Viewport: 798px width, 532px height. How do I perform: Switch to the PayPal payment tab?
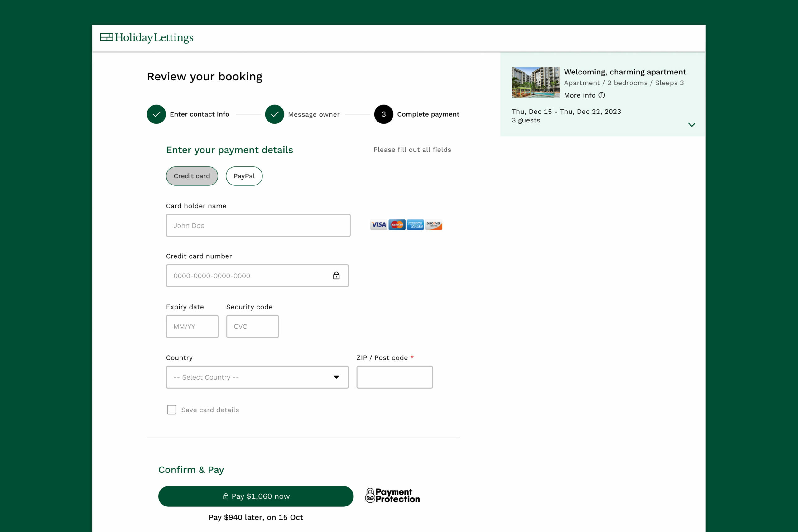tap(244, 176)
